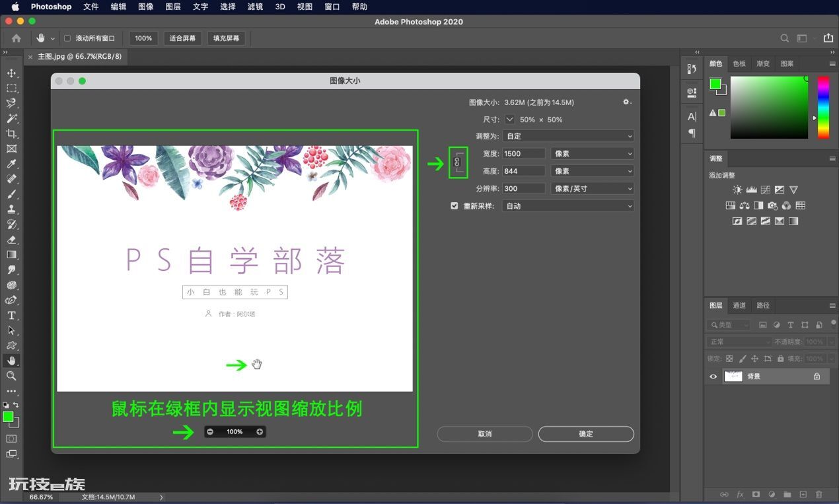This screenshot has height=504, width=839.
Task: Toggle lock all in Layers panel
Action: point(780,359)
